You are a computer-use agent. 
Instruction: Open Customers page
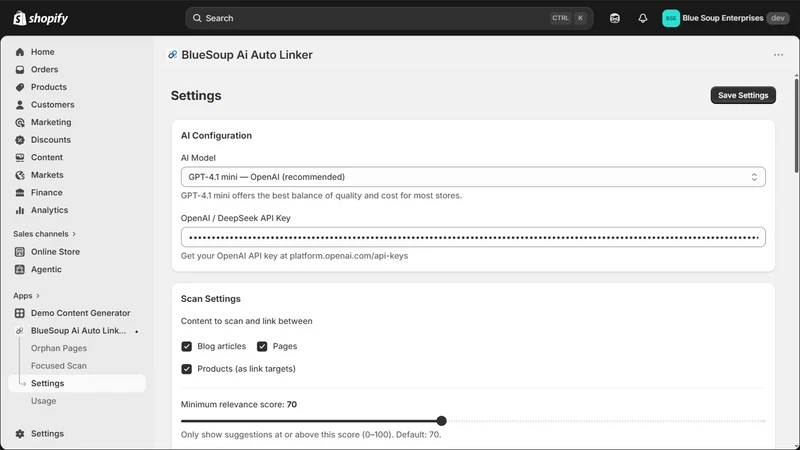(53, 105)
